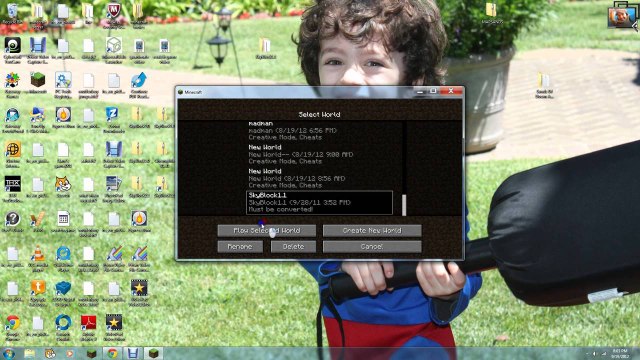Select the SkyBlock1.1 world entry

coord(319,202)
